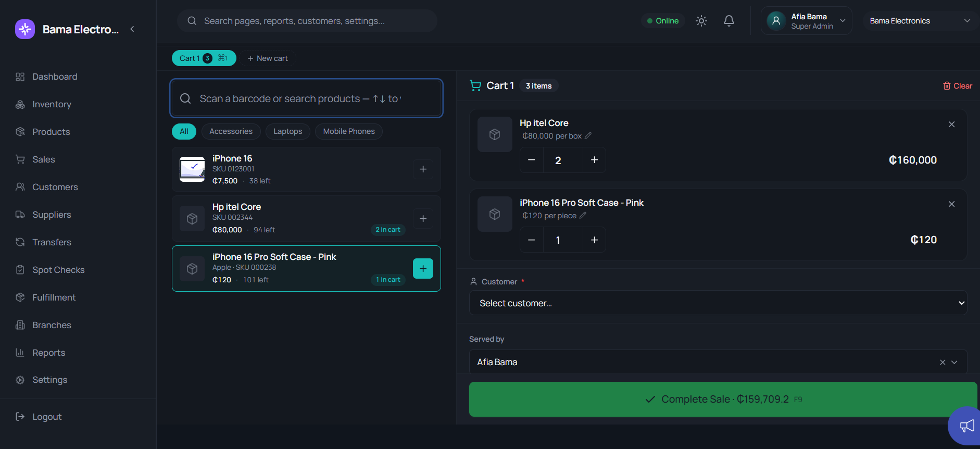Screen dimensions: 980x449
Task: Decrease Hp itel Core quantity
Action: click(532, 160)
